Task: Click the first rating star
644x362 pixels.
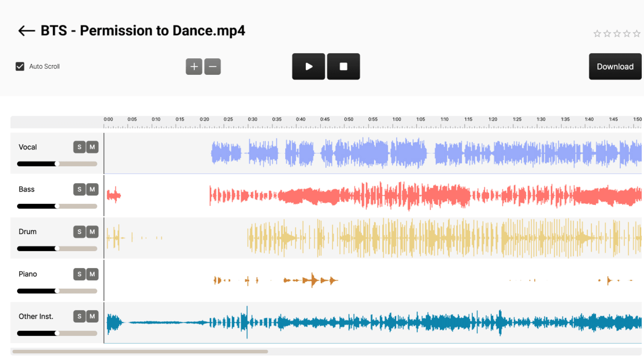Action: 597,33
